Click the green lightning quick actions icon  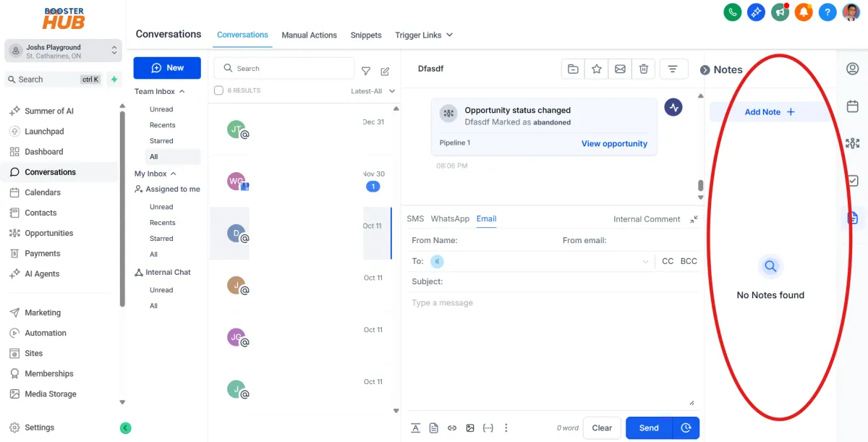(114, 80)
